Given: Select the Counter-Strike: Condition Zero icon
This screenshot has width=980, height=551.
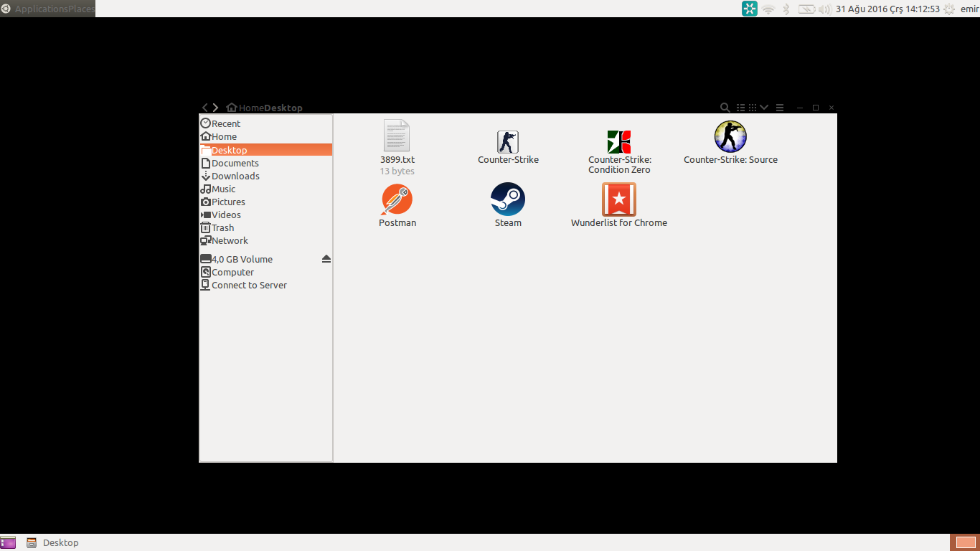Looking at the screenshot, I should (x=619, y=142).
